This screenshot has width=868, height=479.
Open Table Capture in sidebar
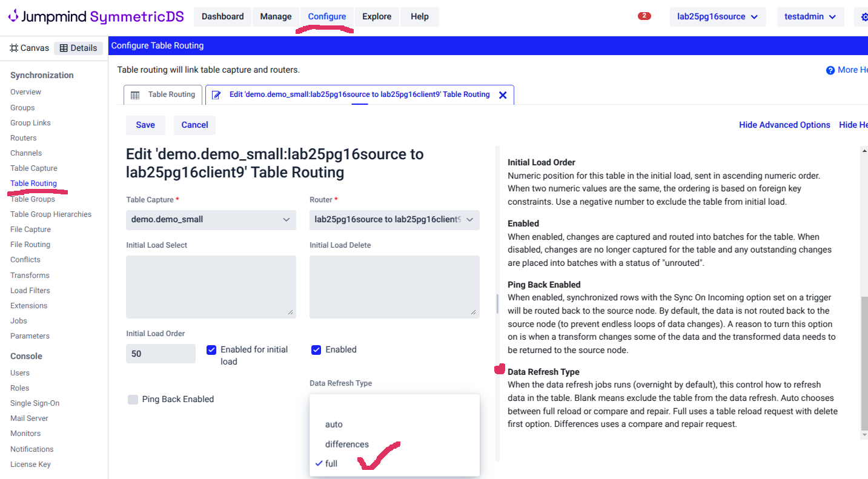(x=34, y=168)
